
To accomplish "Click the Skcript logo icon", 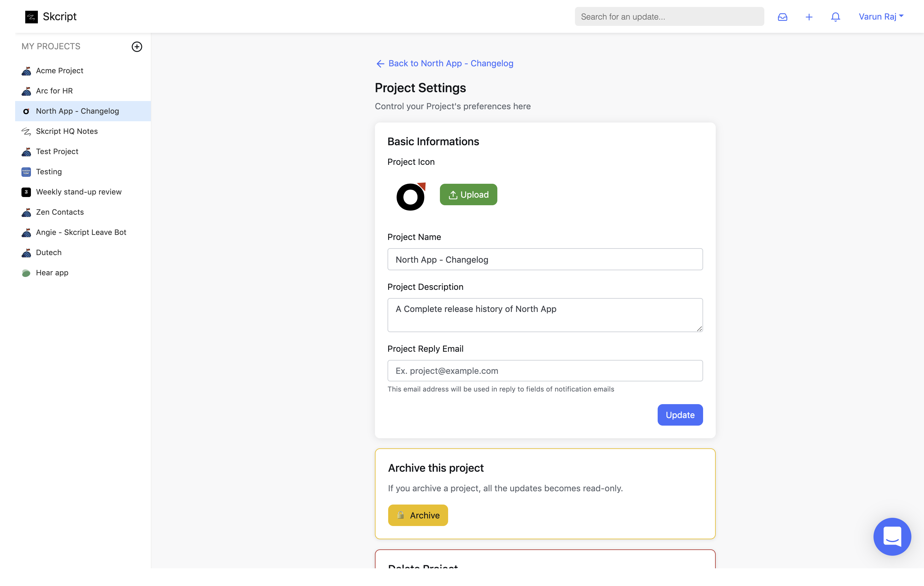I will pos(32,16).
